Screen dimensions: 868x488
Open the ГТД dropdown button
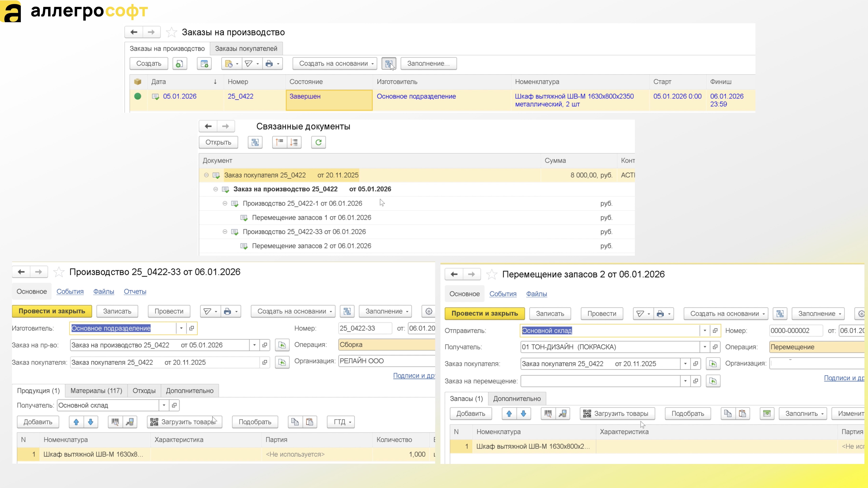point(341,422)
